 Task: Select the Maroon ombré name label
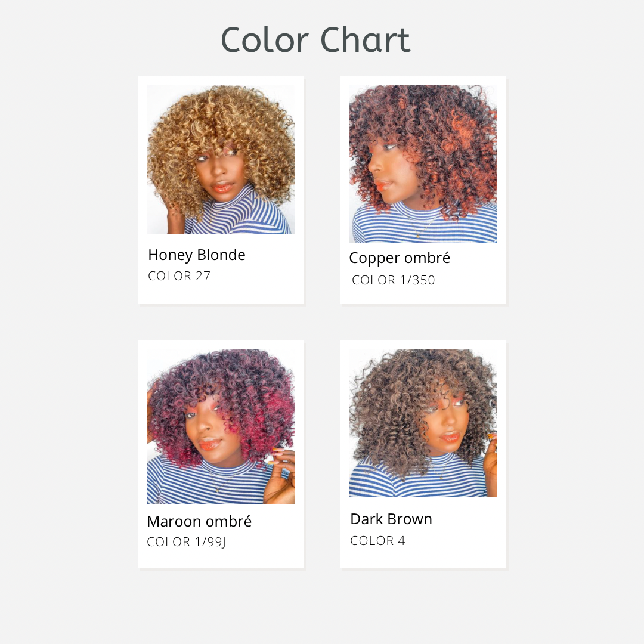[x=199, y=521]
